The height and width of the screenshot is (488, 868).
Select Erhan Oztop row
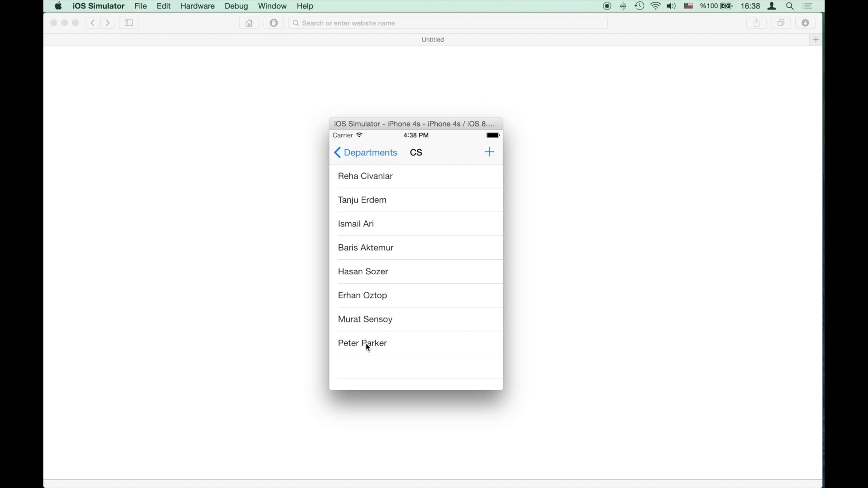tap(416, 295)
